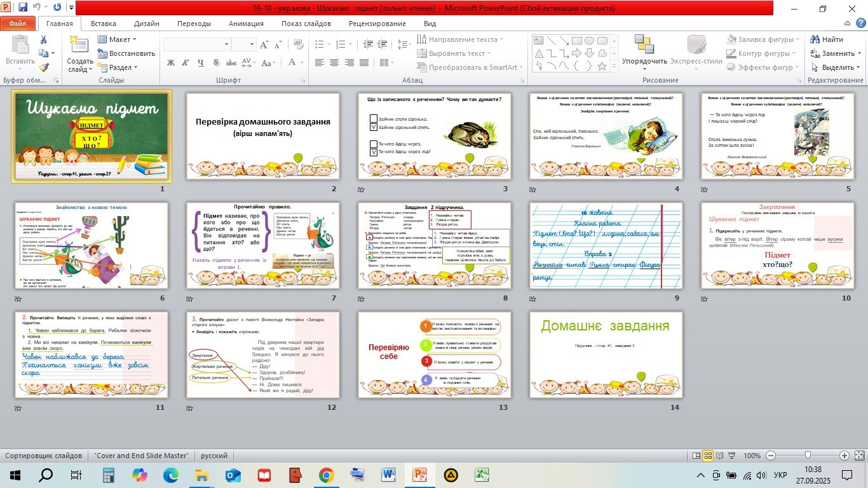Select slide 14 Домашнє завдання thumbnail
Image resolution: width=868 pixels, height=488 pixels.
606,355
